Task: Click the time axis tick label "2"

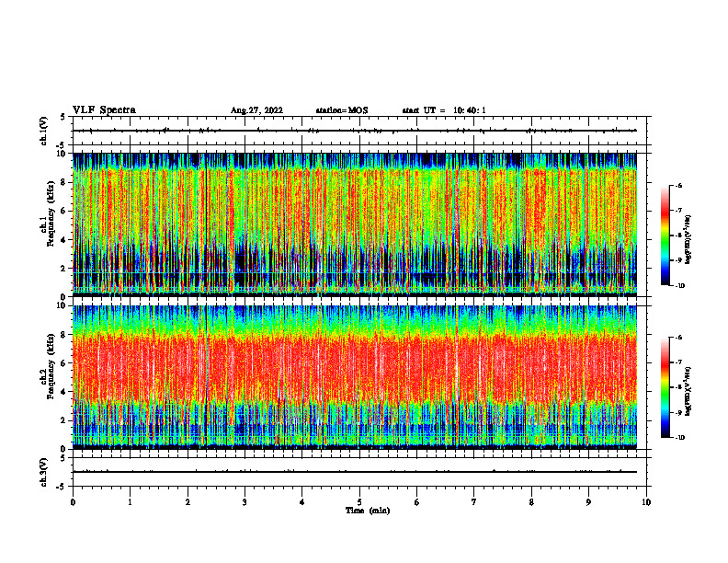Action: click(188, 502)
